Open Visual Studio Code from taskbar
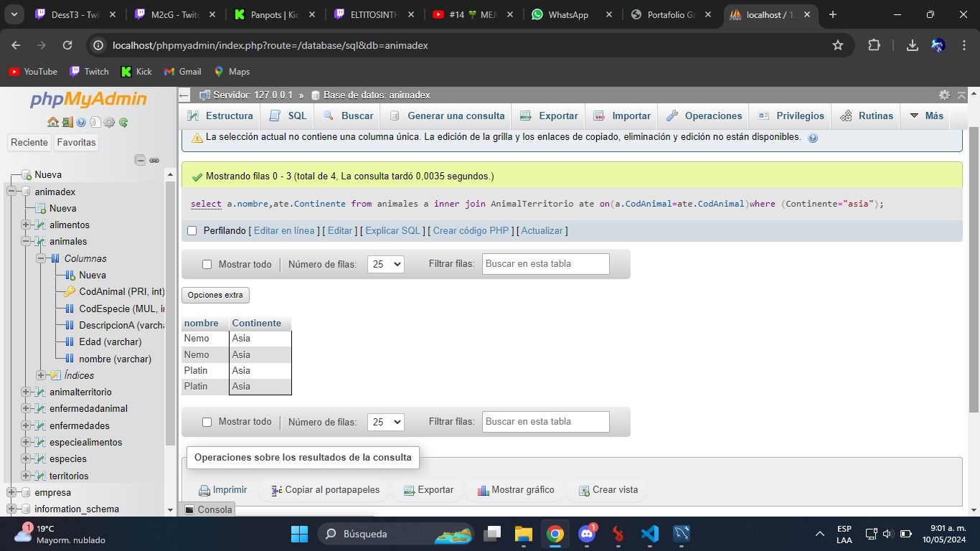 650,534
